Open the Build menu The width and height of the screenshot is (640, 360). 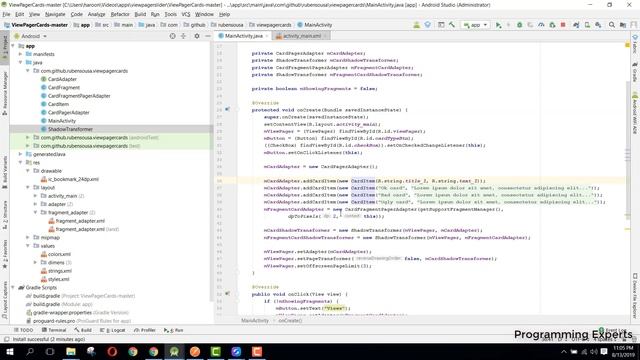pyautogui.click(x=140, y=14)
